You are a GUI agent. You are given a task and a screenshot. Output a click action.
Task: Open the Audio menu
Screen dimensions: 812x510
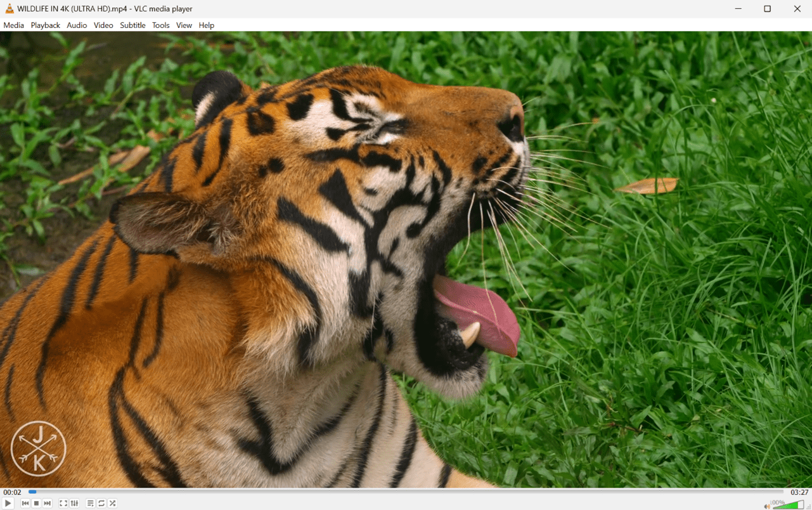(77, 25)
